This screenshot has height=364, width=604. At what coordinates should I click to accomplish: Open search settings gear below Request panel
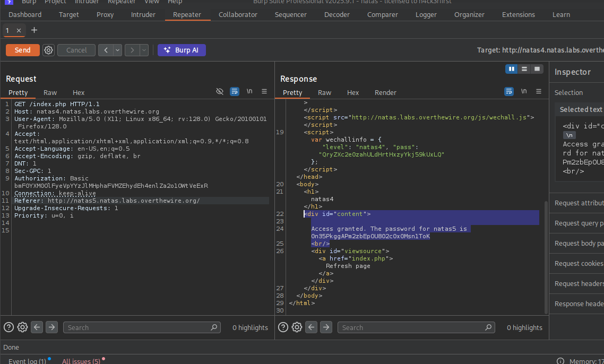click(22, 327)
